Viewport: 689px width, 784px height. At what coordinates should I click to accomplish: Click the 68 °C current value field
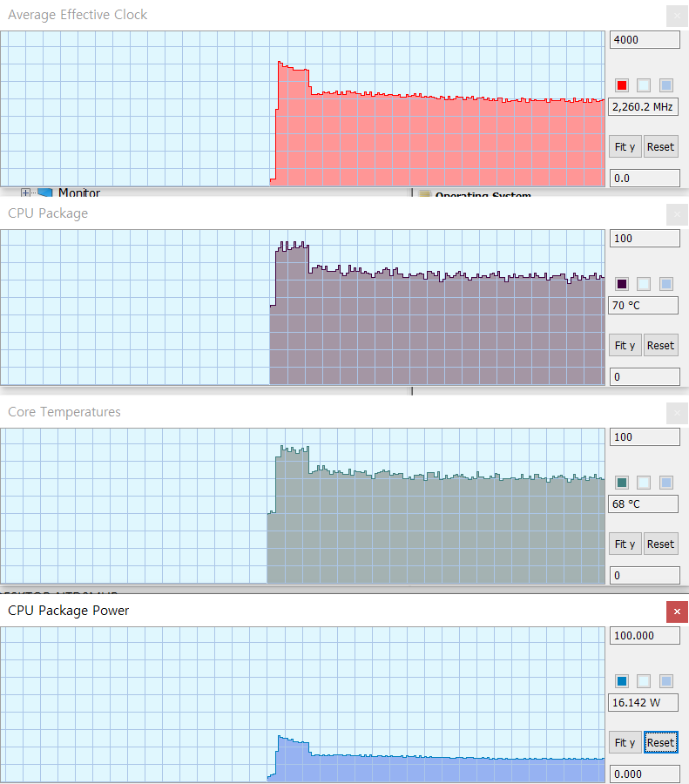point(643,504)
